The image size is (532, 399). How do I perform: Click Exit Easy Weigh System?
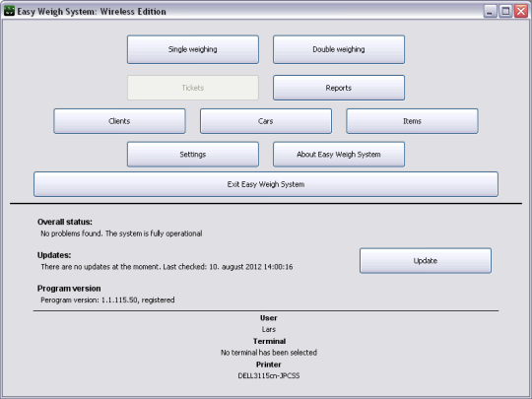(x=266, y=184)
